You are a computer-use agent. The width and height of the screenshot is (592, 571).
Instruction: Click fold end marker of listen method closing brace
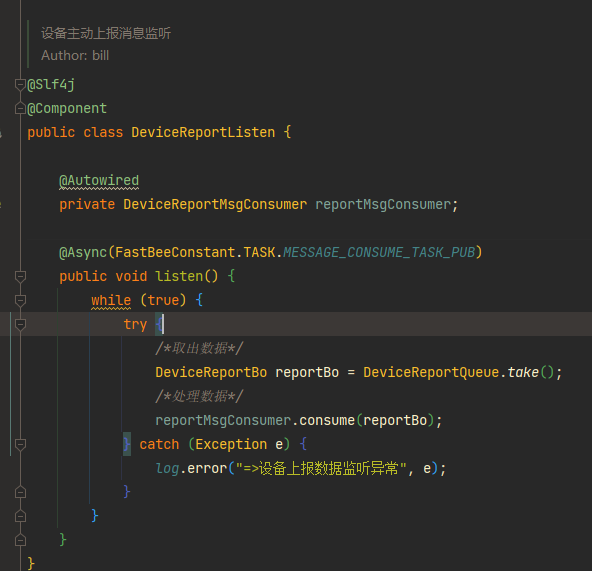tap(20, 540)
